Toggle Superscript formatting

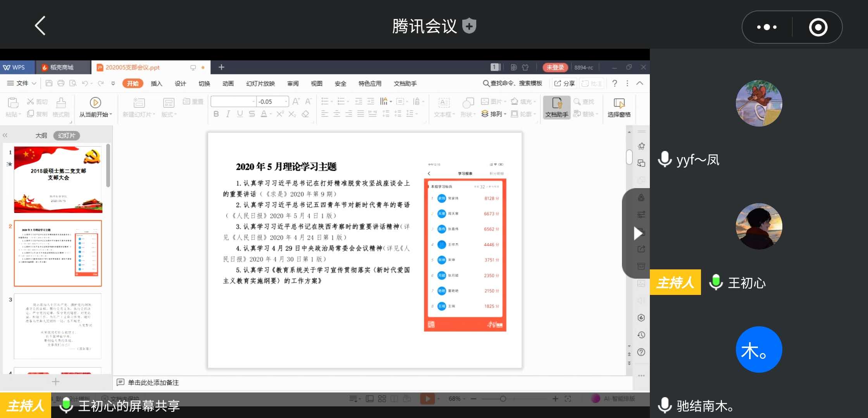(x=280, y=114)
